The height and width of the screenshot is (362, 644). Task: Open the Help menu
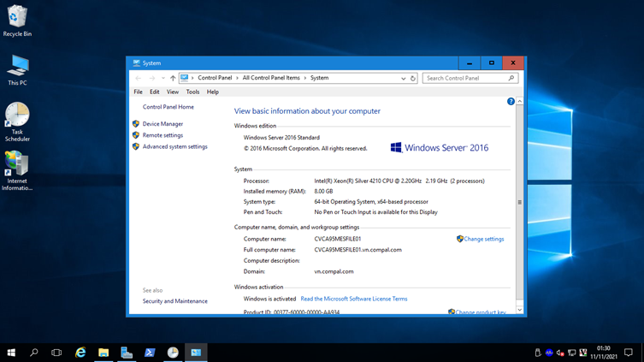click(213, 92)
